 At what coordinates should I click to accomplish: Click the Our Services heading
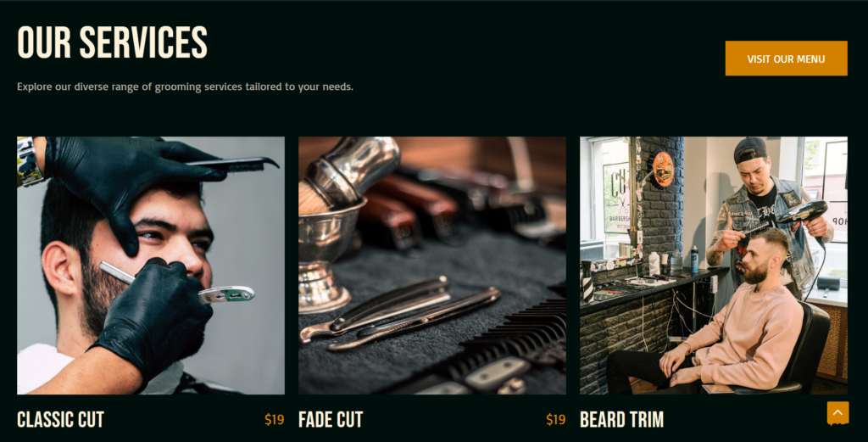[x=113, y=42]
